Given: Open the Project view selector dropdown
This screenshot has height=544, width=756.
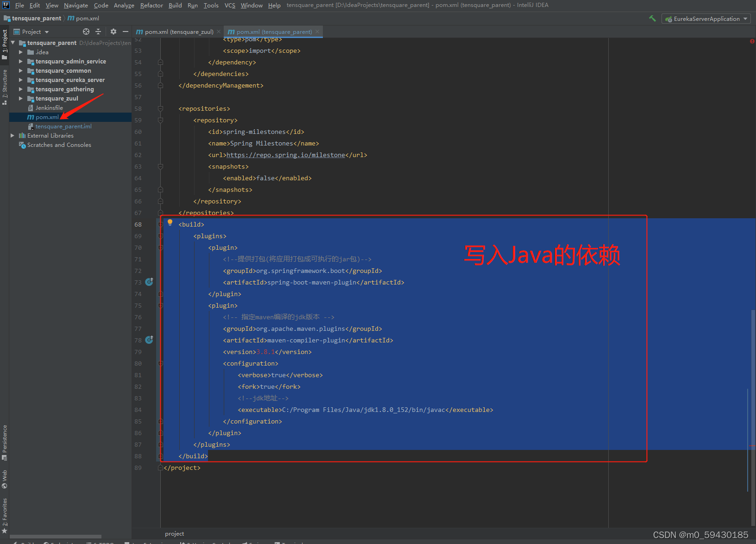Looking at the screenshot, I should click(x=31, y=32).
